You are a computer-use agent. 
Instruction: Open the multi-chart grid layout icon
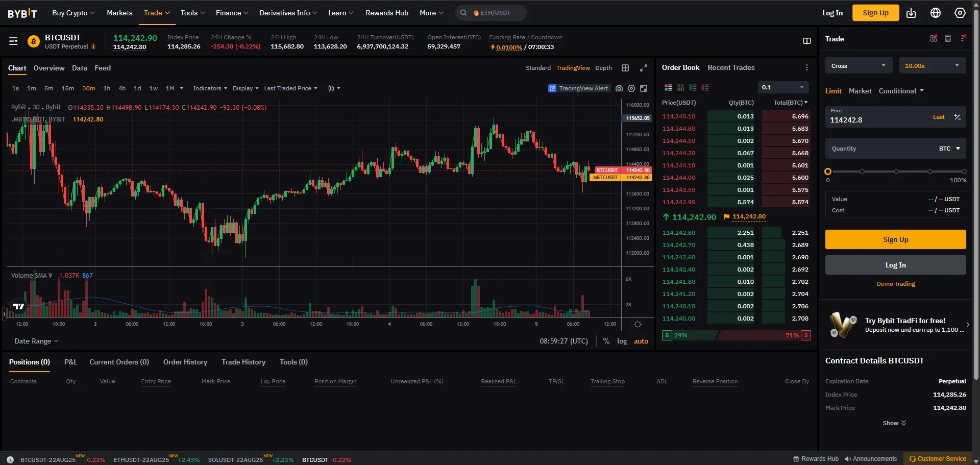coord(625,68)
